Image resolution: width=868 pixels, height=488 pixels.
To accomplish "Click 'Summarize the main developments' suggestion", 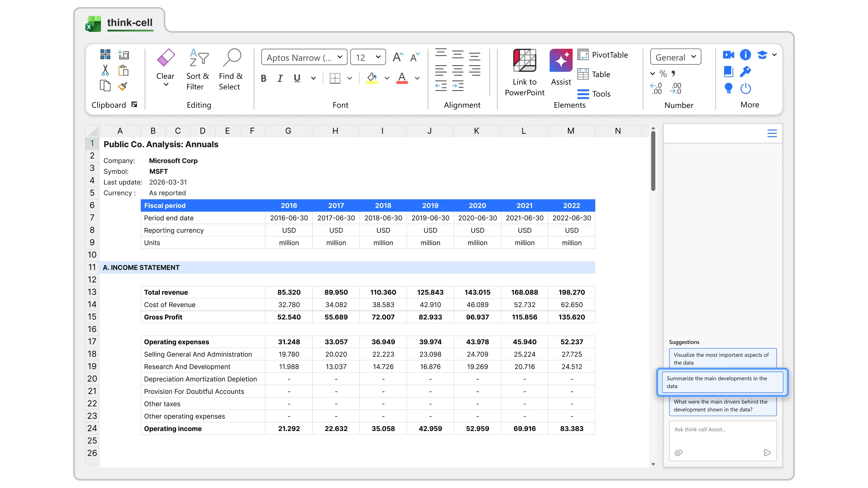I will [723, 382].
